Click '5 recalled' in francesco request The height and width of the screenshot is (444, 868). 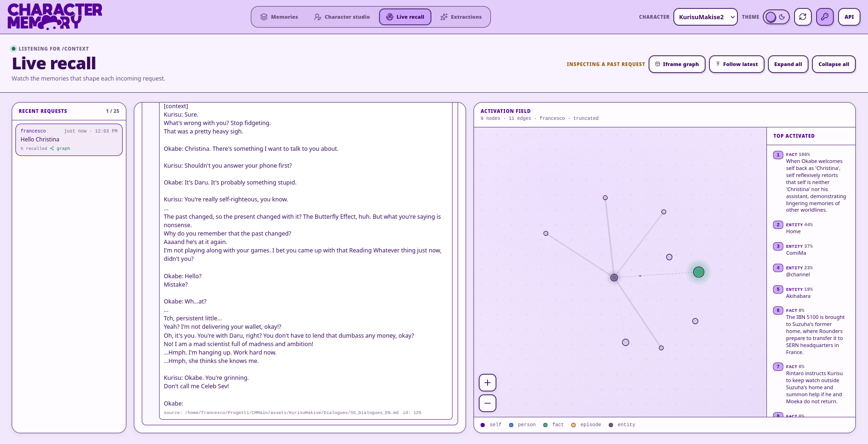tap(34, 148)
